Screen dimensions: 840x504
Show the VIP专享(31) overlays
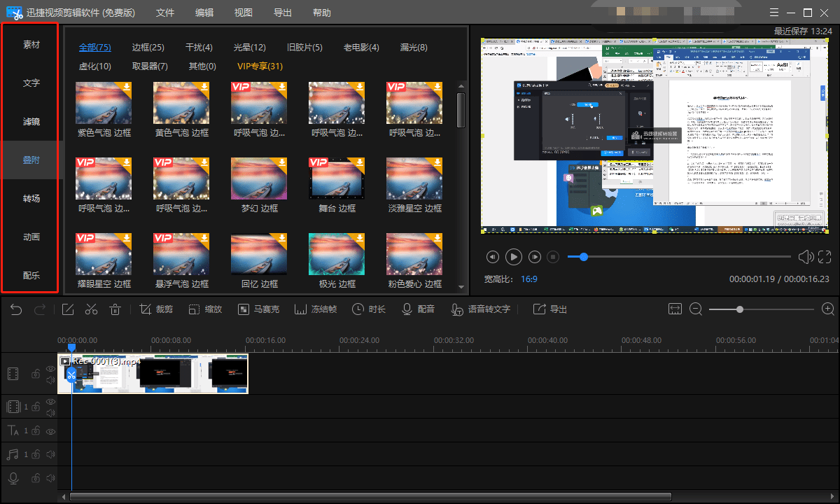coord(260,66)
